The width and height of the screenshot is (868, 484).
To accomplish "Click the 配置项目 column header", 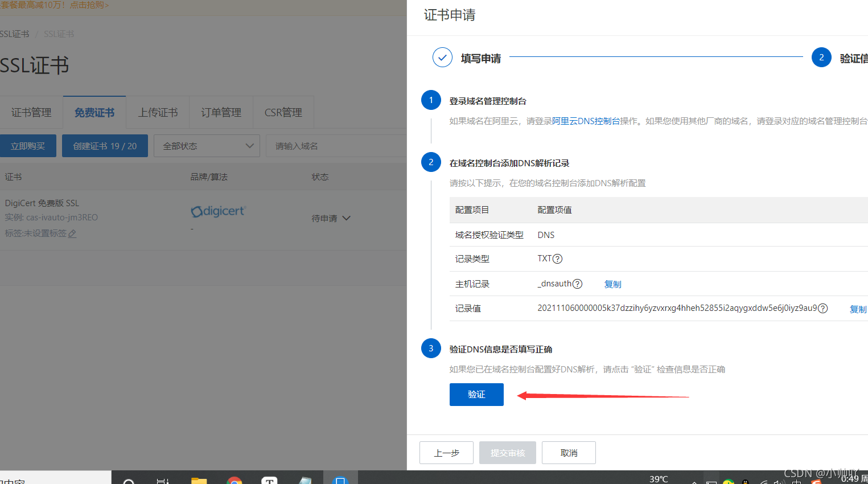I will (x=472, y=210).
